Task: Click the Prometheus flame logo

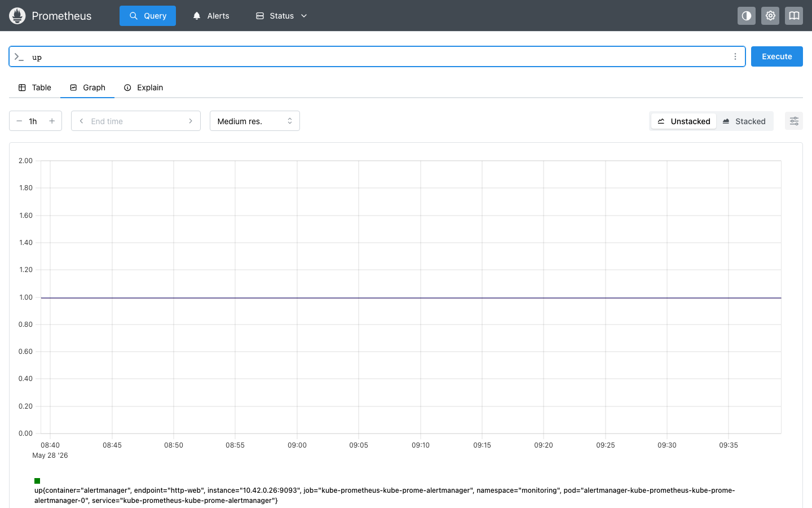Action: pyautogui.click(x=17, y=16)
